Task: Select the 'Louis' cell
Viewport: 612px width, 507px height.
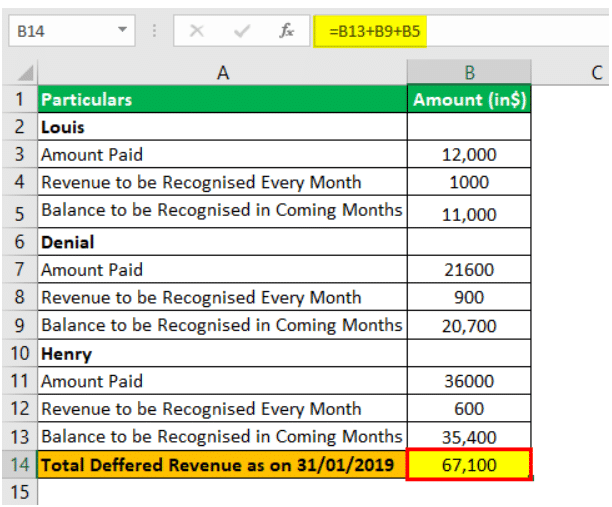Action: (x=222, y=127)
